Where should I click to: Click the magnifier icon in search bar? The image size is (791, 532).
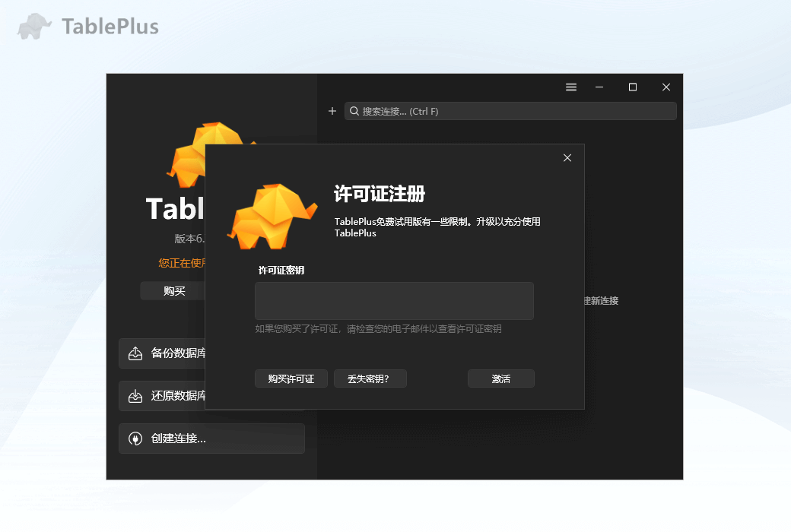click(354, 111)
